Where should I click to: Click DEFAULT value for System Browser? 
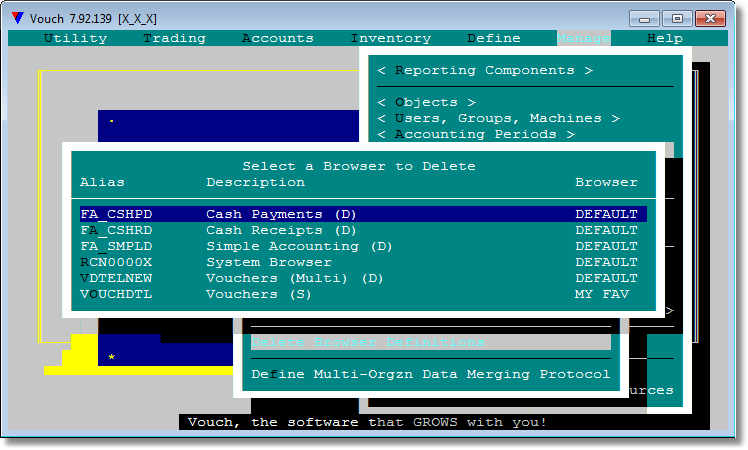click(x=606, y=262)
